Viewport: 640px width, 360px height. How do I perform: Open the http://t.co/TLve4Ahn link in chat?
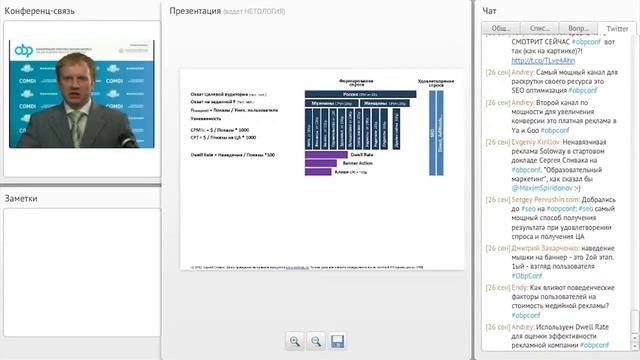click(x=543, y=60)
